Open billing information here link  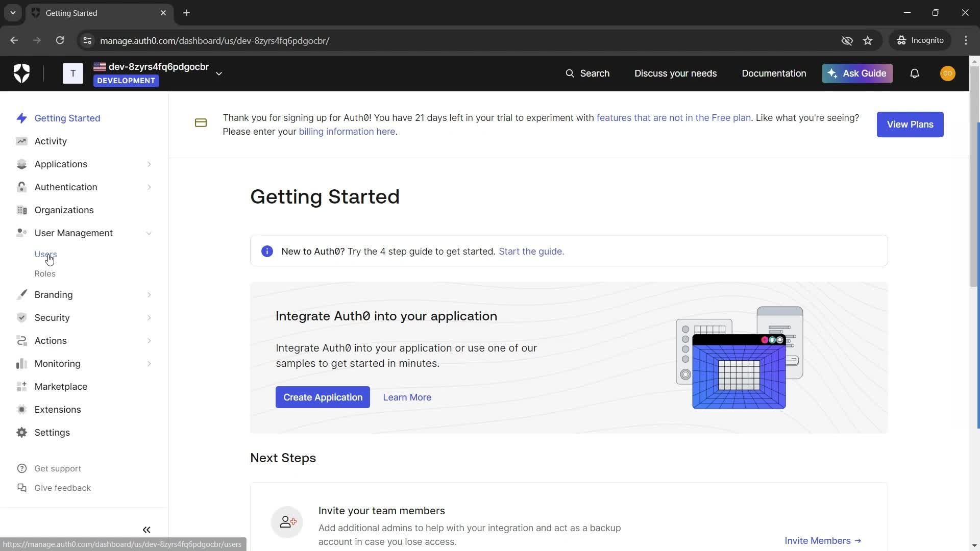coord(347,132)
